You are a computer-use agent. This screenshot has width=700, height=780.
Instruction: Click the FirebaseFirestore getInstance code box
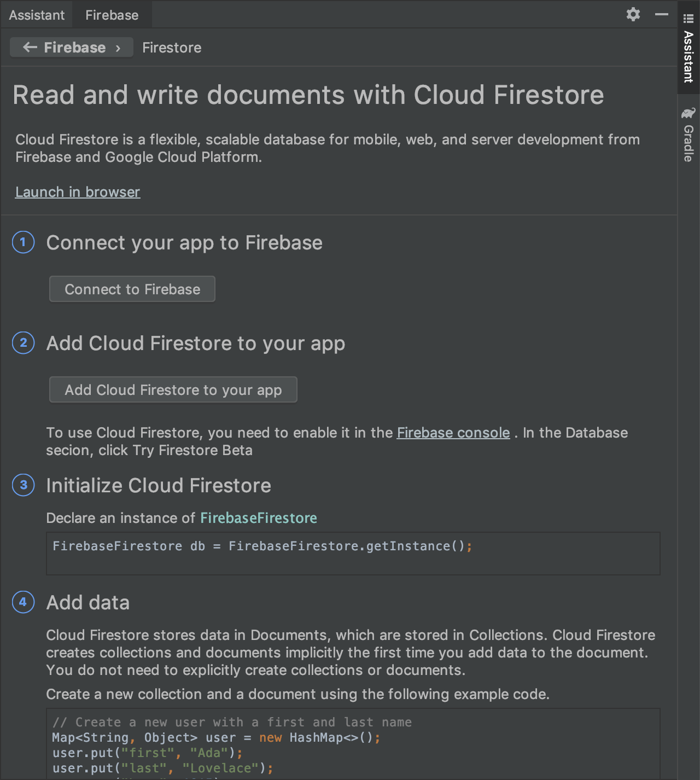[353, 554]
